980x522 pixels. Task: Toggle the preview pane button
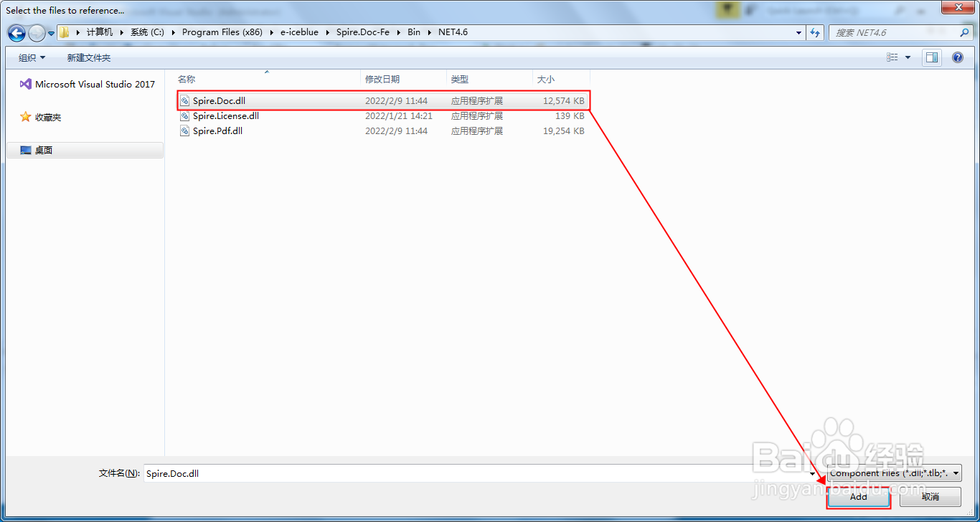tap(932, 57)
